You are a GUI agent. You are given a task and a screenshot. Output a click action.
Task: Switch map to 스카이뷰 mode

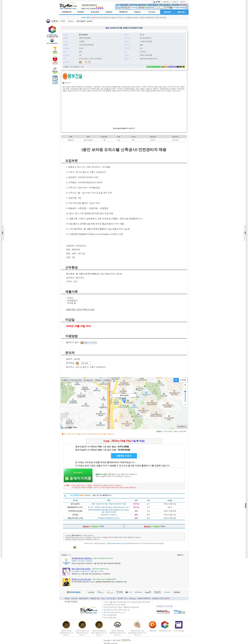tap(183, 380)
